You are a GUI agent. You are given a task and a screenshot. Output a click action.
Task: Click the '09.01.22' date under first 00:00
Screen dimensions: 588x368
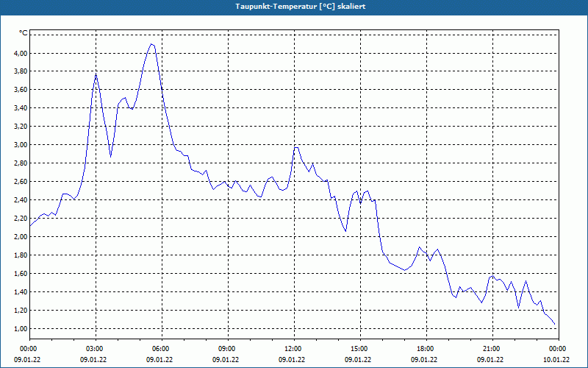tap(27, 359)
